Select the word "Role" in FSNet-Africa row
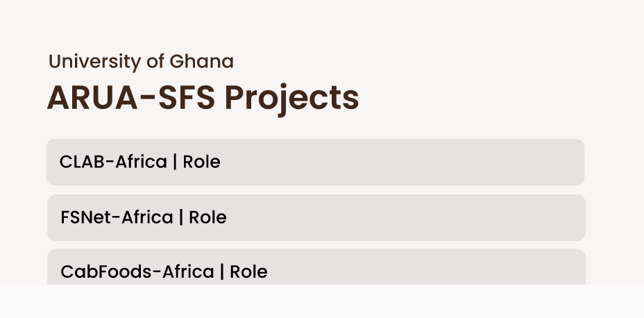Screen dimensions: 644x318 tap(207, 218)
